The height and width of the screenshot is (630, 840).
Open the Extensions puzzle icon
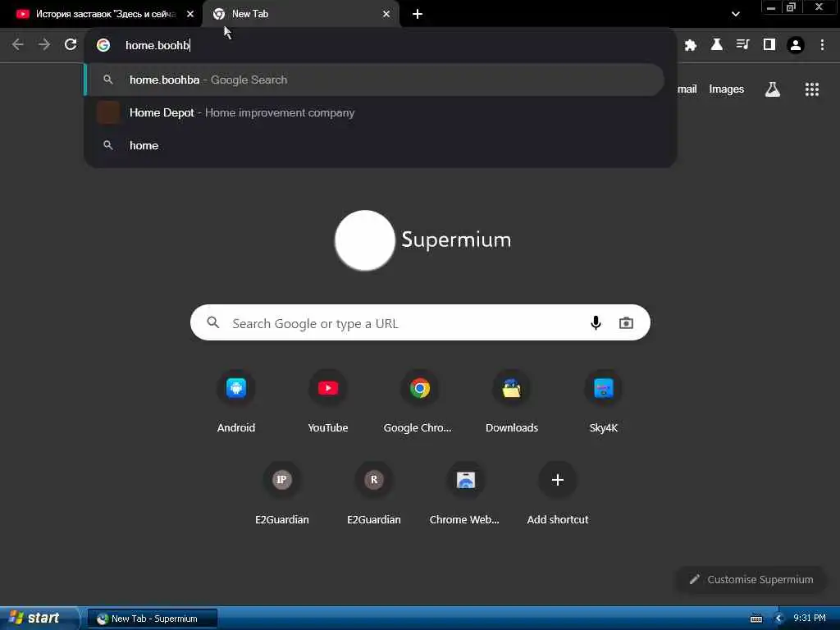click(690, 45)
